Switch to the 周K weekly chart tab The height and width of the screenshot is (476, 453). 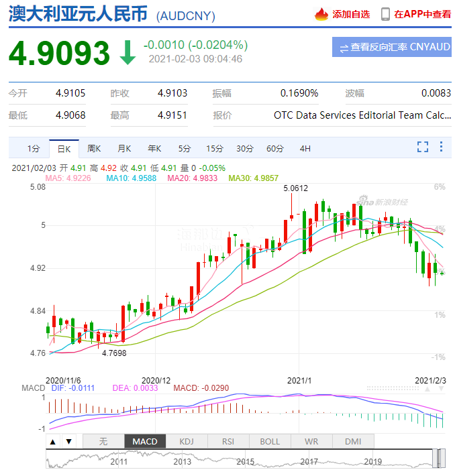coord(94,148)
